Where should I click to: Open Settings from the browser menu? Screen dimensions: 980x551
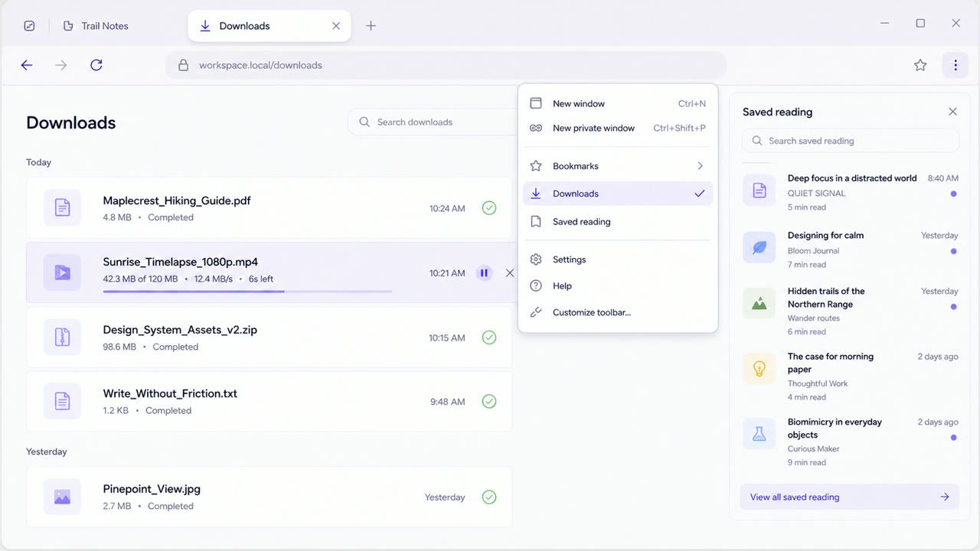pyautogui.click(x=618, y=259)
